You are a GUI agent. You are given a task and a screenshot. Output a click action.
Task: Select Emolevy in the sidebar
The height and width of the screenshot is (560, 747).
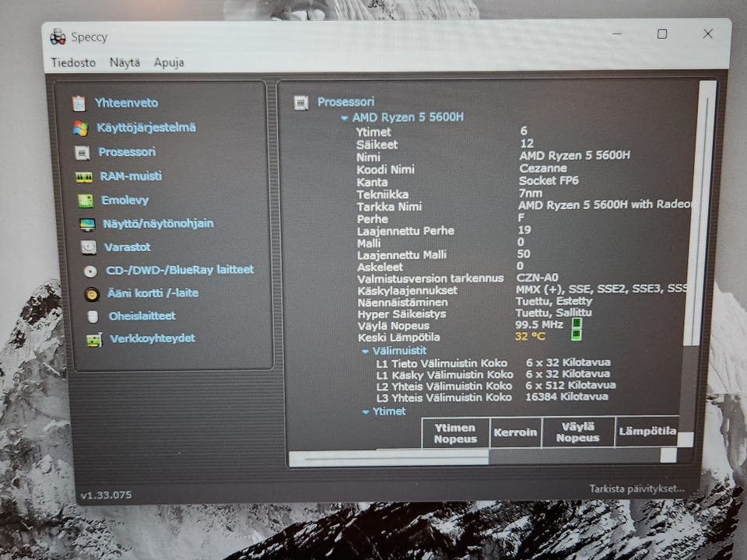(125, 200)
